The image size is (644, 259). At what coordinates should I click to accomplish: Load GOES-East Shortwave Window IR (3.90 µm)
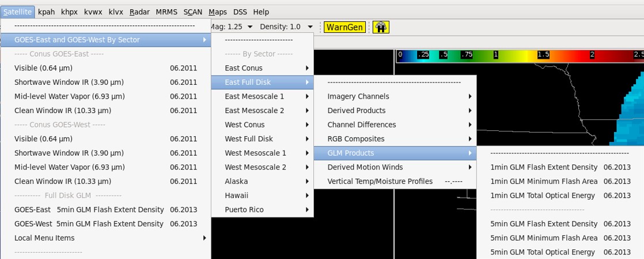[x=105, y=82]
